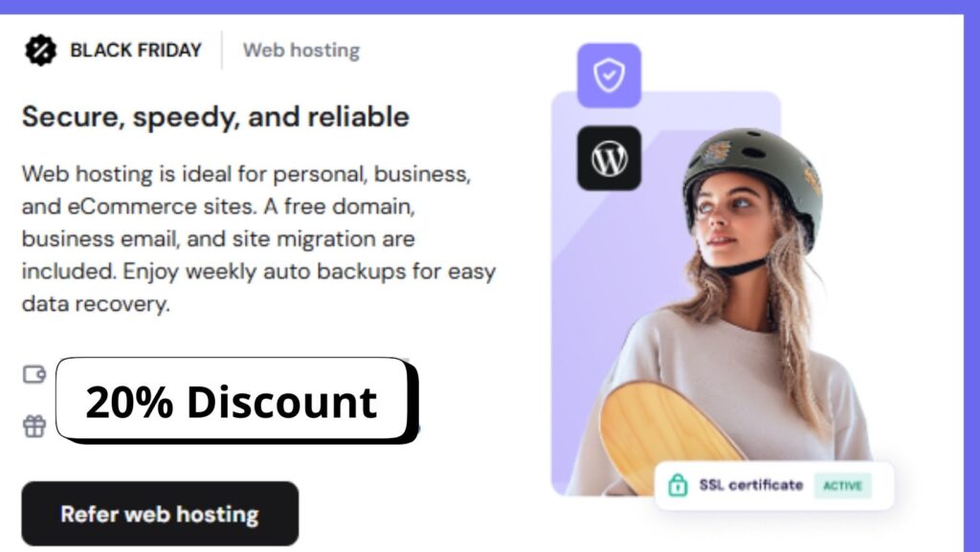The width and height of the screenshot is (980, 552).
Task: Open the Web hosting tab label
Action: coord(301,50)
